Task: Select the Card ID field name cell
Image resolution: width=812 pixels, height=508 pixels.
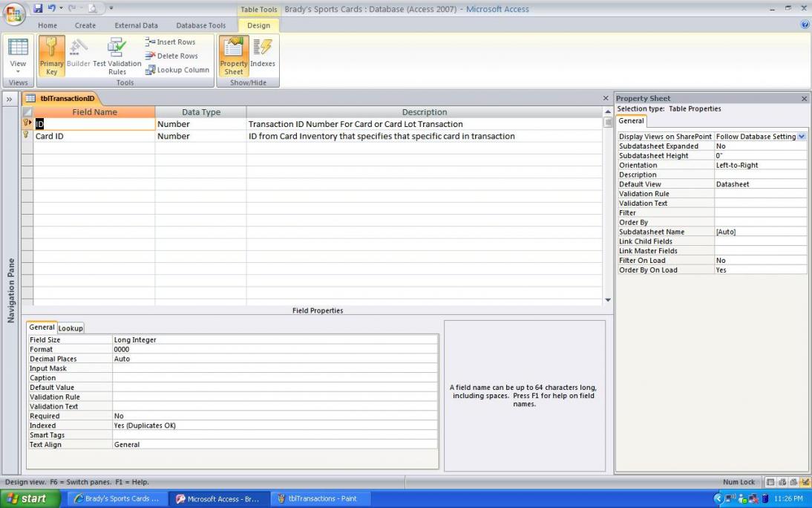Action: pyautogui.click(x=94, y=137)
